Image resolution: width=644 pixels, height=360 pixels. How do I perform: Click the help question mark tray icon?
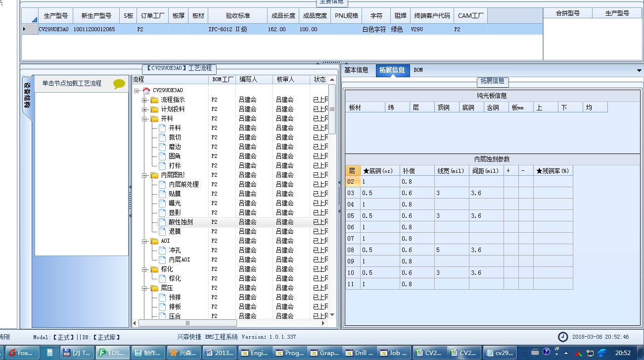pyautogui.click(x=546, y=352)
